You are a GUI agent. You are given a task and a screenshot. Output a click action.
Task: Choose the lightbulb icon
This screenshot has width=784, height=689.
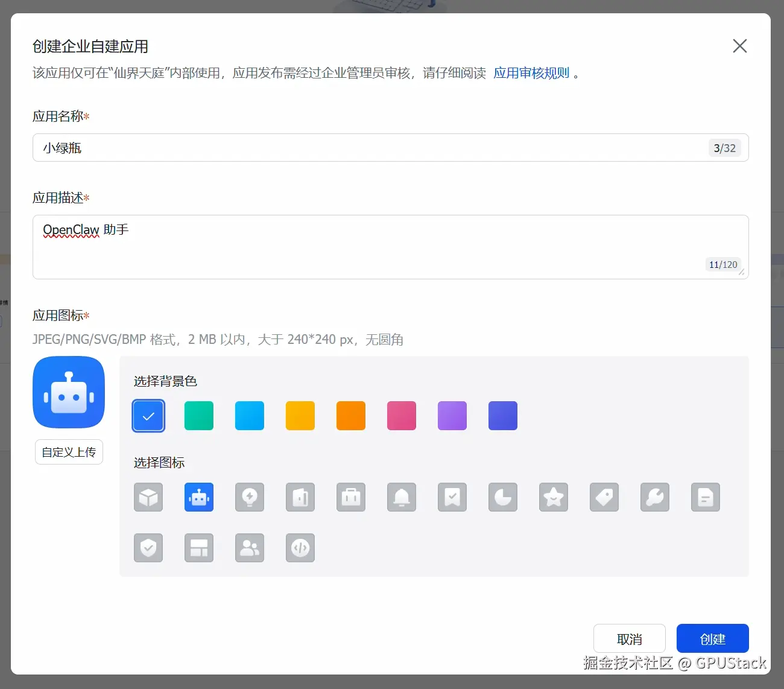(250, 497)
